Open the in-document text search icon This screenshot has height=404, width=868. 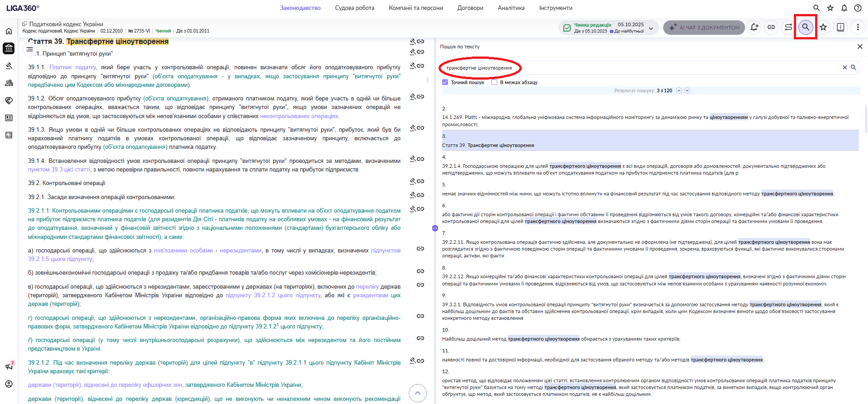coord(805,27)
